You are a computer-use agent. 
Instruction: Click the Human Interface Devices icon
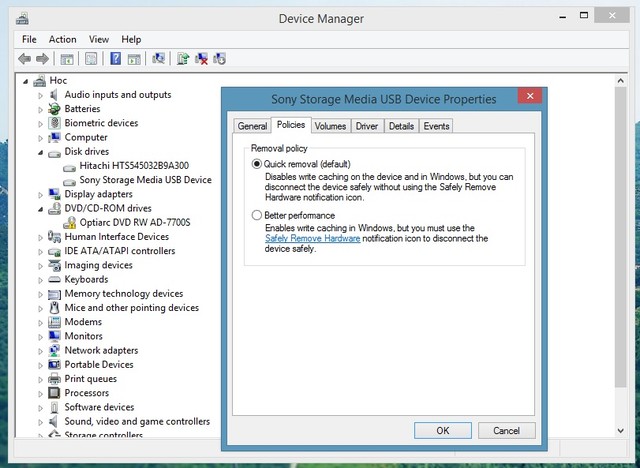click(x=54, y=237)
